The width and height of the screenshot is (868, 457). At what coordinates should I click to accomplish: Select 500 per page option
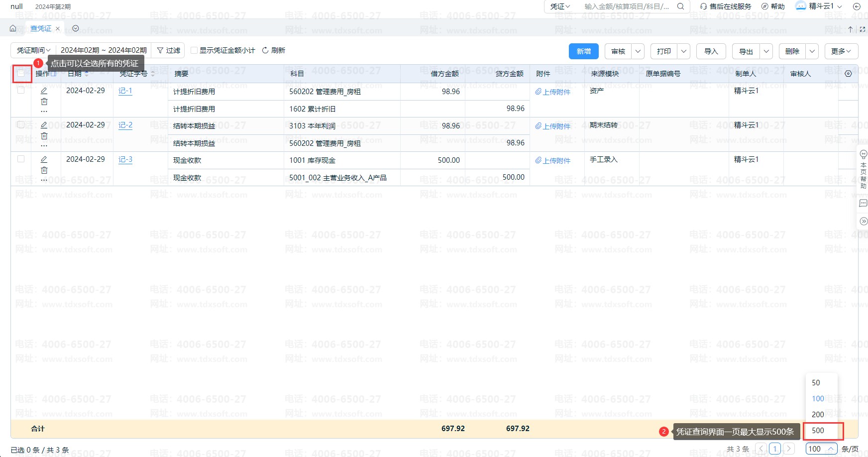818,431
